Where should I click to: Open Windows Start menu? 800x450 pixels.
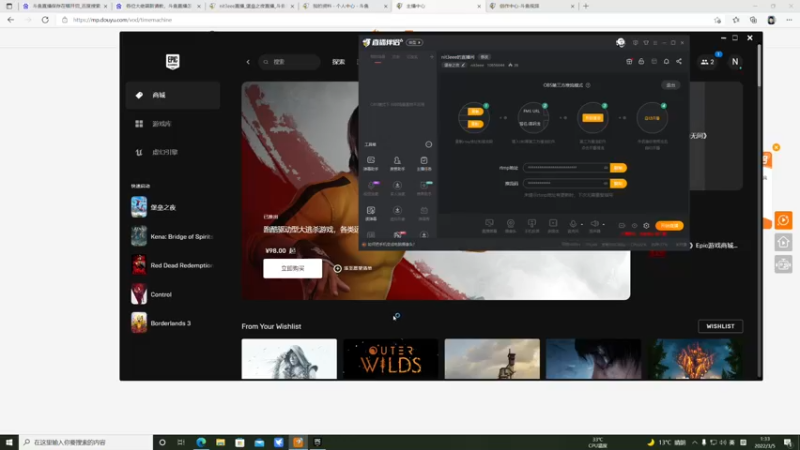(9, 442)
